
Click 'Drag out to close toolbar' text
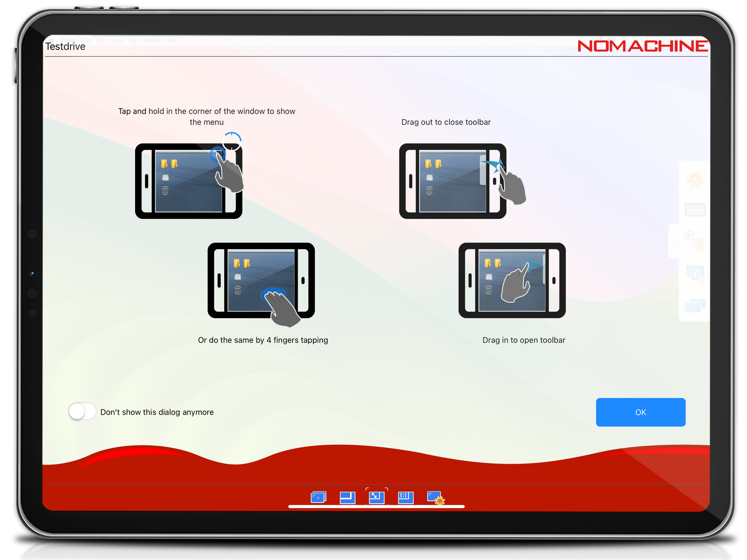pyautogui.click(x=446, y=122)
